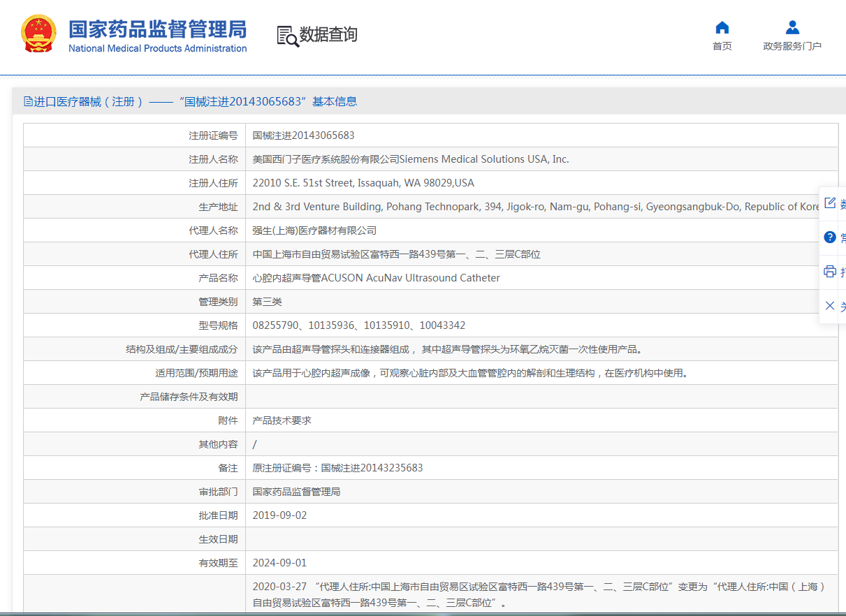Click structure description 该产品由超声导管探头 text
Image resolution: width=846 pixels, height=616 pixels.
(447, 349)
